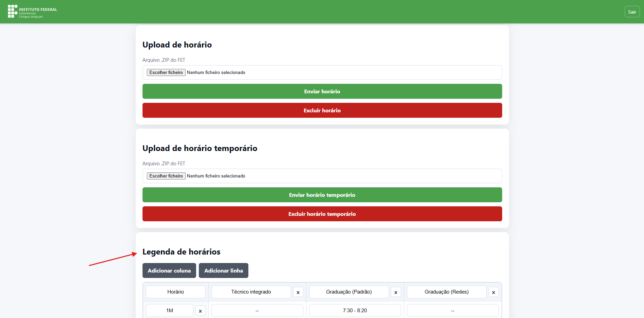Click the Adicionar coluna button
644x318 pixels.
tap(169, 270)
